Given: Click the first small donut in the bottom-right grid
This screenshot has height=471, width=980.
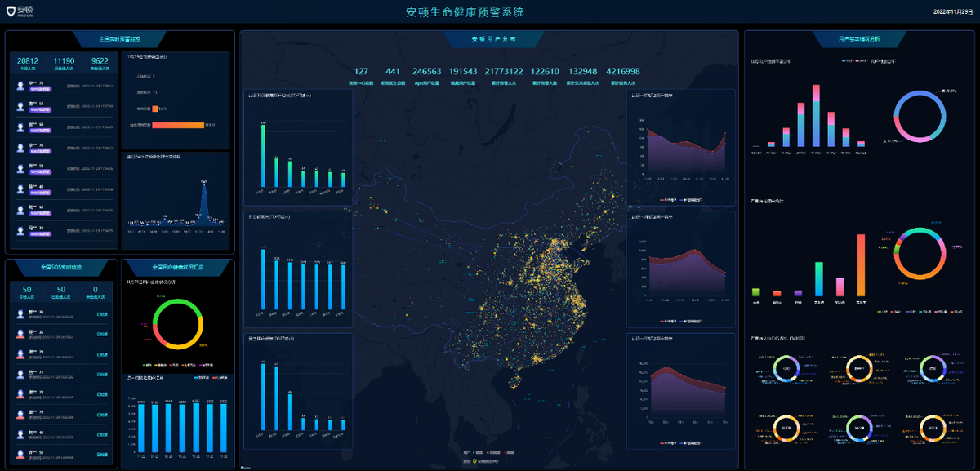Looking at the screenshot, I should (x=786, y=369).
